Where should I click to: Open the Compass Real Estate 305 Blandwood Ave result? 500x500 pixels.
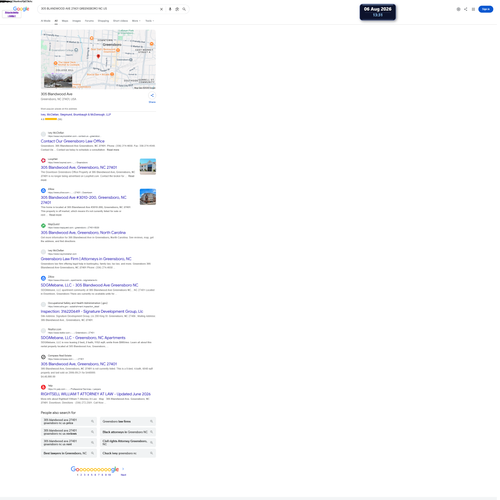[79, 364]
